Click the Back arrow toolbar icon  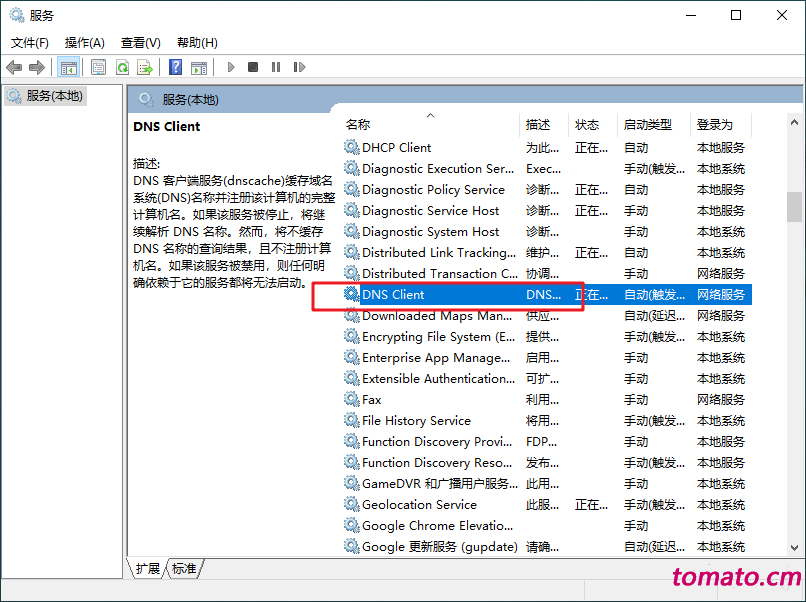pos(14,67)
